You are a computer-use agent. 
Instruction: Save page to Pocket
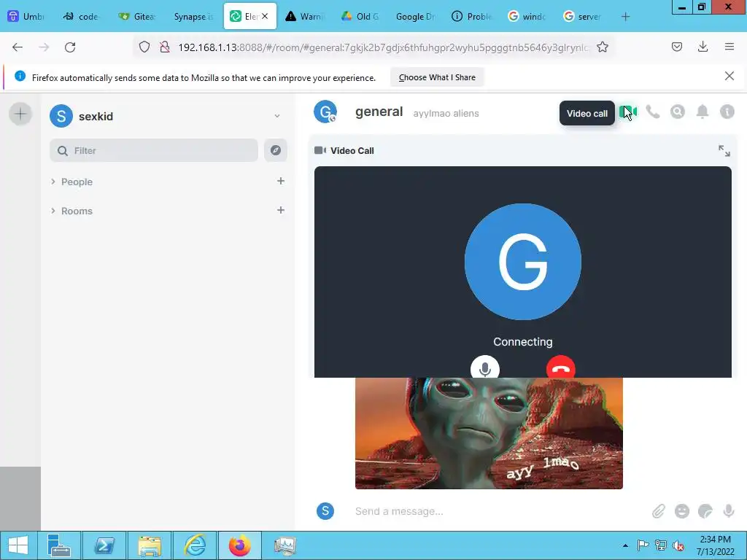click(x=677, y=47)
